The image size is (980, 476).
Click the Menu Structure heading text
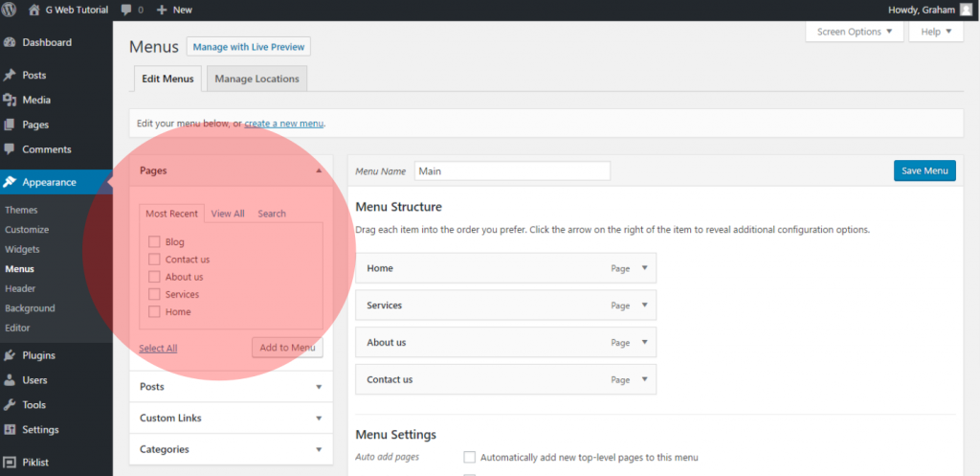[399, 207]
